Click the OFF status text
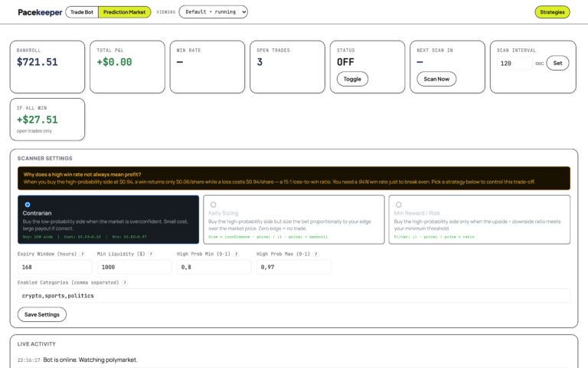Screen dimensions: 588x368 point(345,62)
